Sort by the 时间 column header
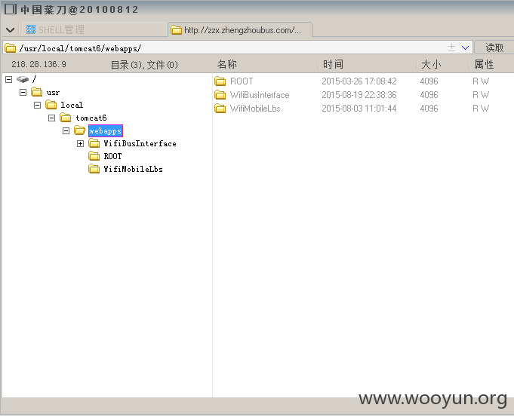 (x=368, y=64)
